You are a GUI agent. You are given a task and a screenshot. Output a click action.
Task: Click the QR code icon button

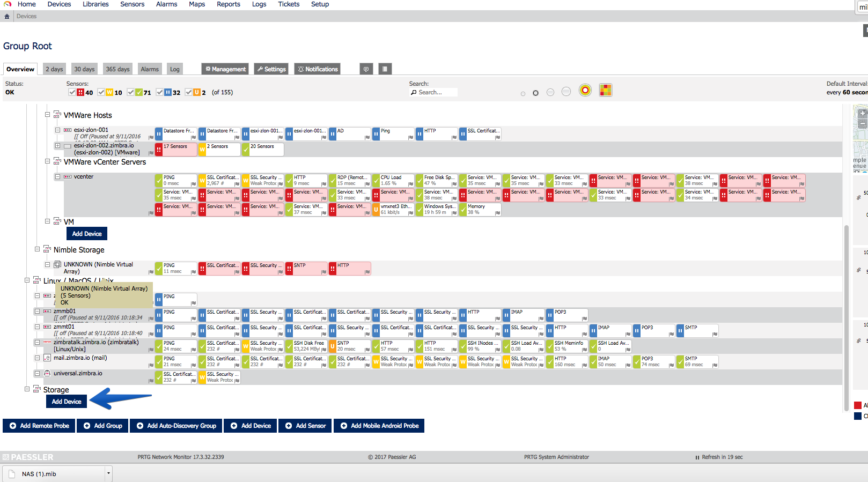tap(385, 69)
